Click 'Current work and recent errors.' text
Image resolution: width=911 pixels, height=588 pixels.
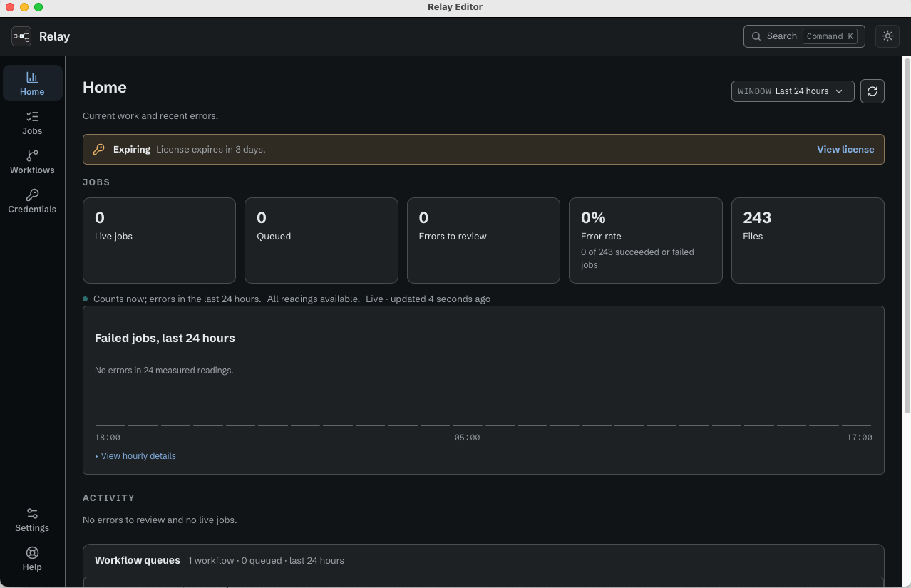point(150,115)
